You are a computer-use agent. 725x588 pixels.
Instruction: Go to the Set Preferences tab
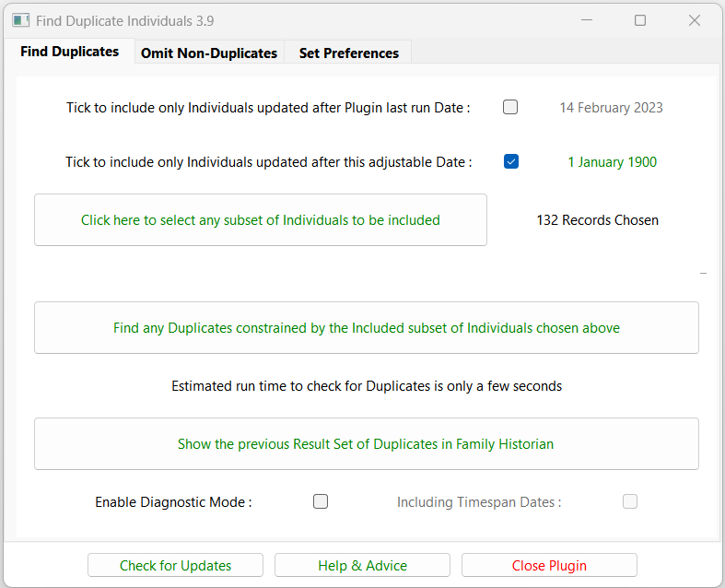click(x=349, y=53)
